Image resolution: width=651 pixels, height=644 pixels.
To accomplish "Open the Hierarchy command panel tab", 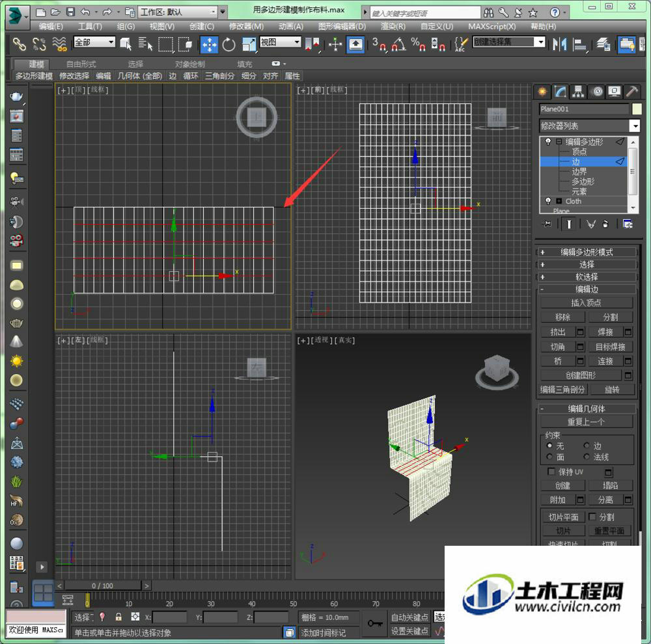I will pos(578,91).
